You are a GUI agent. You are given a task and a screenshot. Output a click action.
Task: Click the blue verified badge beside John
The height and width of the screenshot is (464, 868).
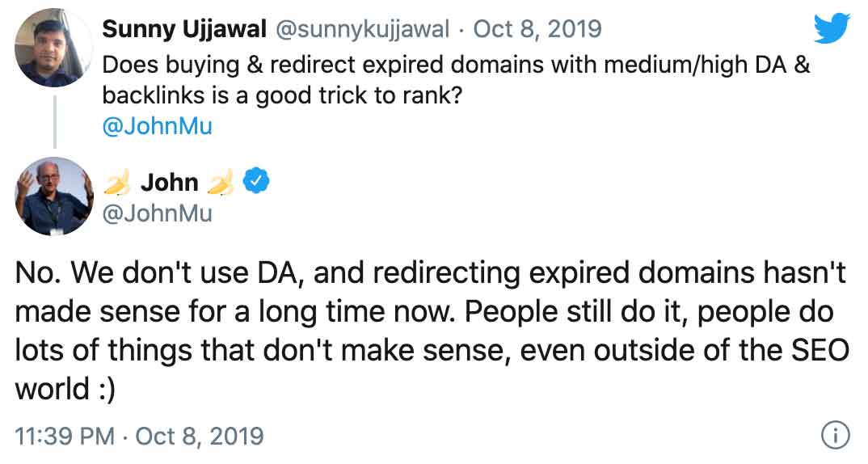tap(257, 183)
